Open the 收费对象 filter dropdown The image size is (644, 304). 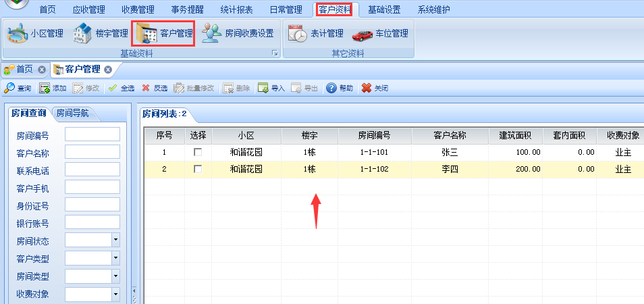coord(116,293)
